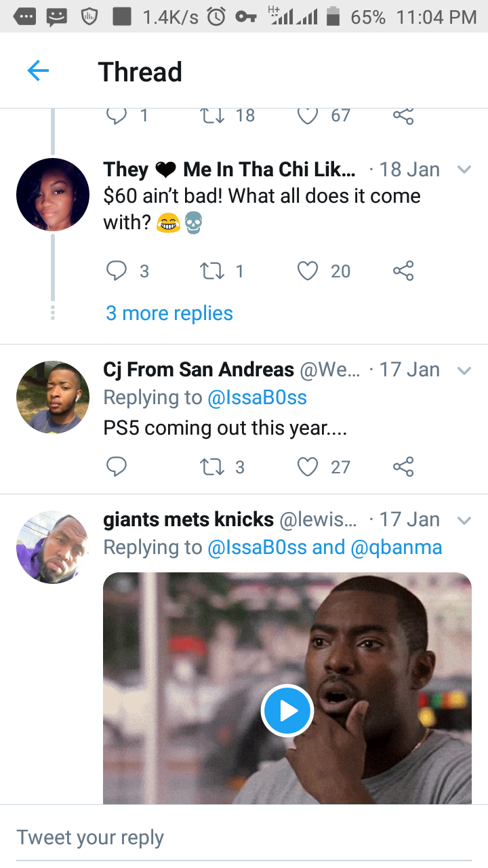Reply to the $60 ain't bad tweet
This screenshot has height=868, width=488.
coord(117,271)
